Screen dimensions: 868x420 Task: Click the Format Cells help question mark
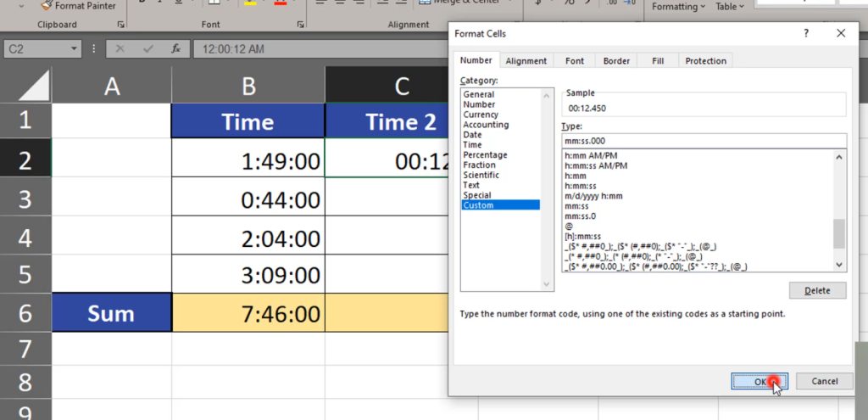pos(804,33)
